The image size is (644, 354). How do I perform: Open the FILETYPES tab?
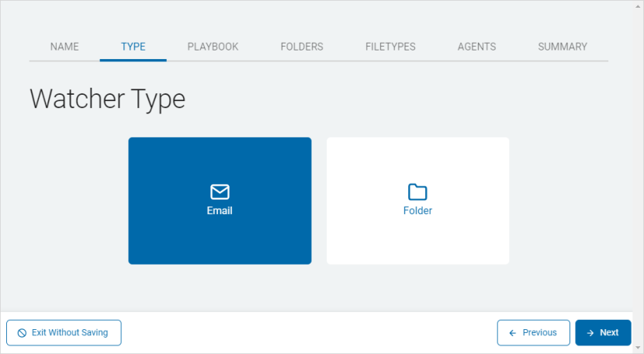pos(390,47)
